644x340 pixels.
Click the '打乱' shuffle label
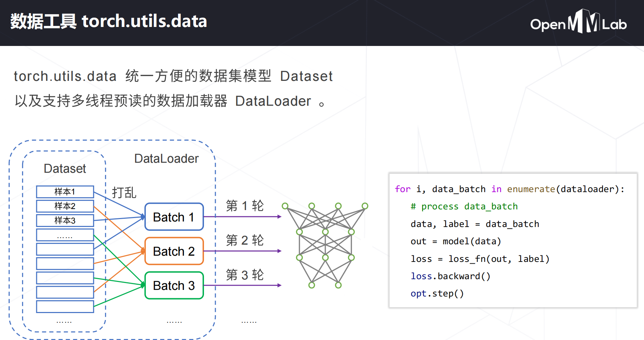124,192
